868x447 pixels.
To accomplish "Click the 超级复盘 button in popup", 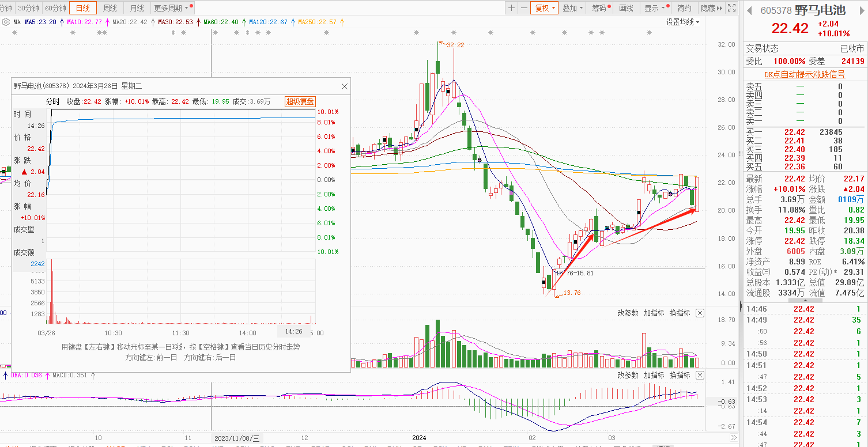I will pyautogui.click(x=300, y=101).
